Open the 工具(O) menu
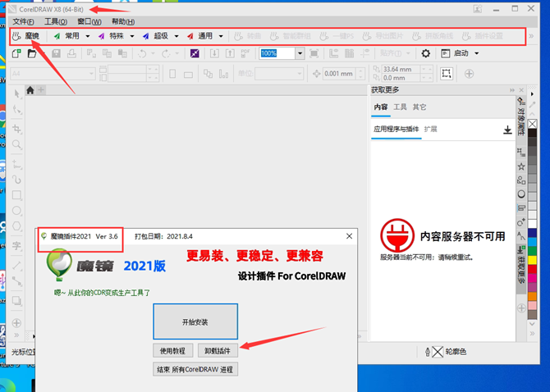 point(56,21)
